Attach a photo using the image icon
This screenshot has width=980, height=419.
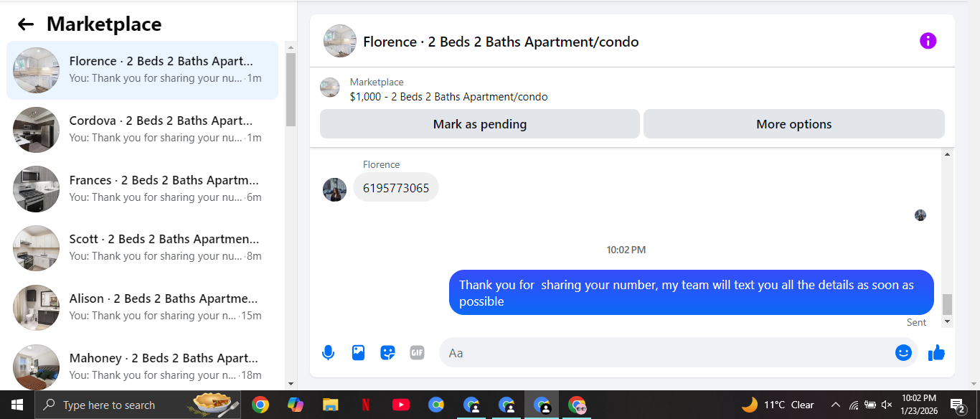(x=358, y=352)
